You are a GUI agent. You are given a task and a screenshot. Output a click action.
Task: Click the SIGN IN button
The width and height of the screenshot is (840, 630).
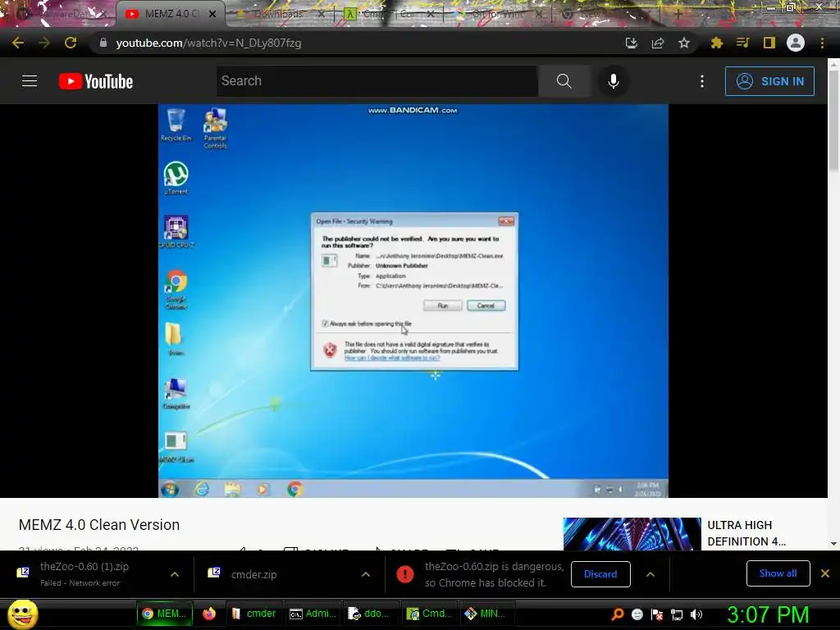point(769,81)
